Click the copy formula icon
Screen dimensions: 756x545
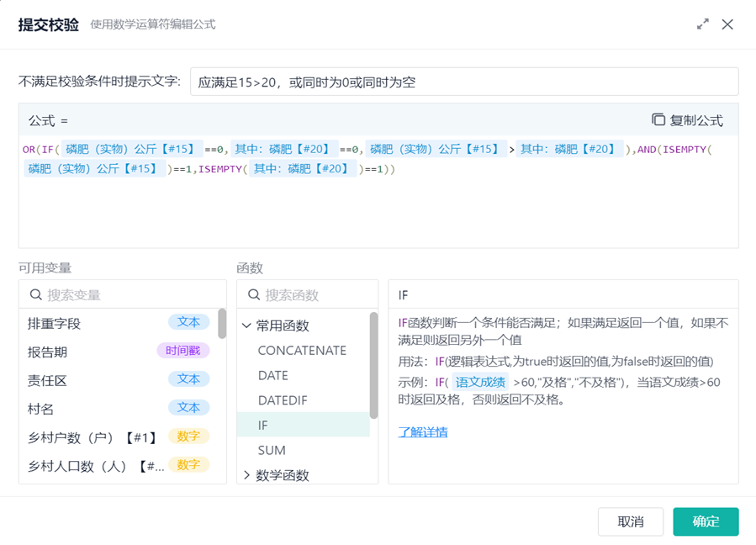tap(658, 120)
